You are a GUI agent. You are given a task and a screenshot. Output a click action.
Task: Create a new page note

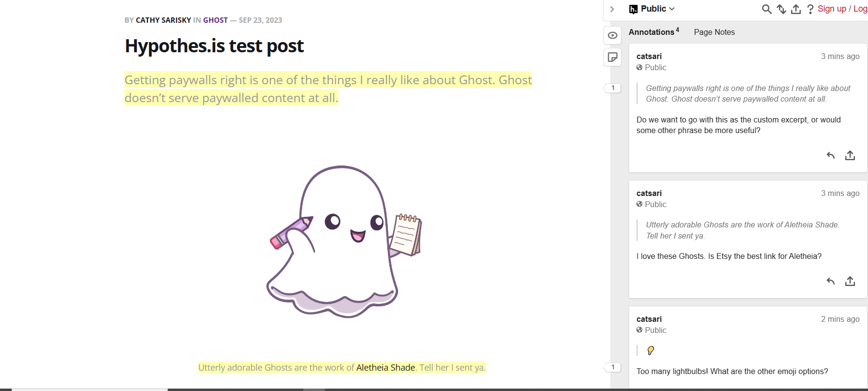point(613,57)
